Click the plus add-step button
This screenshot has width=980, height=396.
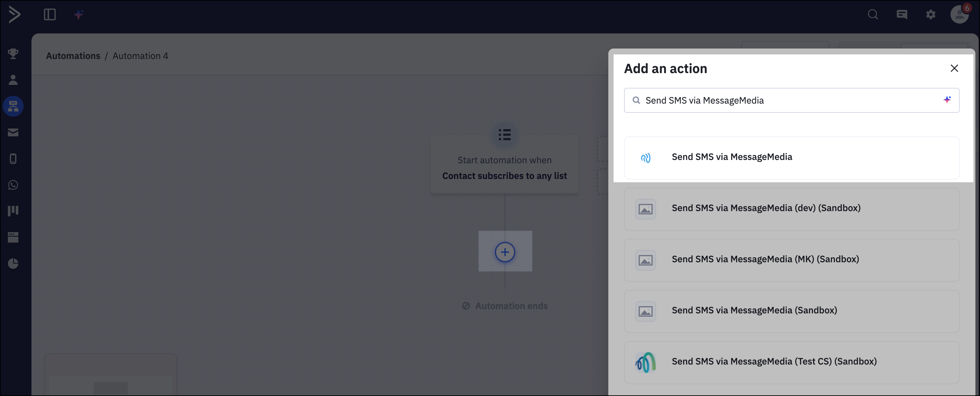click(505, 252)
